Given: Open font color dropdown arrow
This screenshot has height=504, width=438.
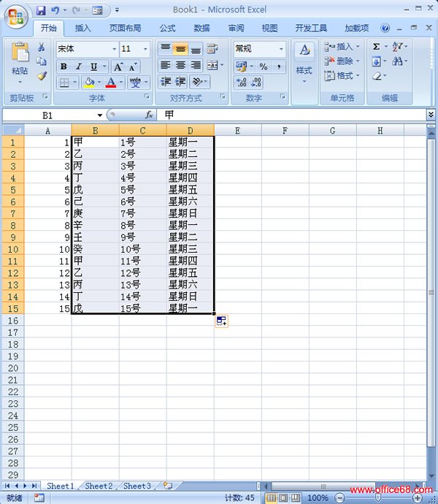Looking at the screenshot, I should [x=121, y=83].
